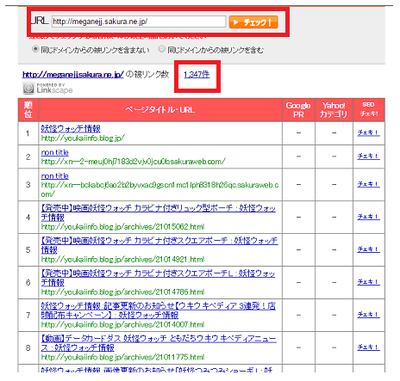This screenshot has height=381, width=400.
Task: Open row 7 記事更新のお知らせ title link
Action: pyautogui.click(x=158, y=310)
